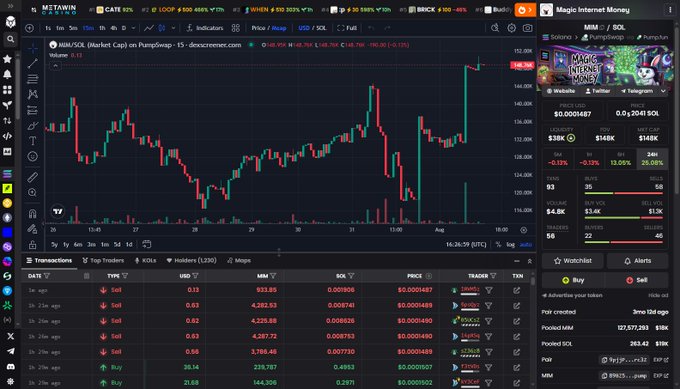Maximize the transactions panel double-chevron
The image size is (680, 389).
(x=530, y=261)
